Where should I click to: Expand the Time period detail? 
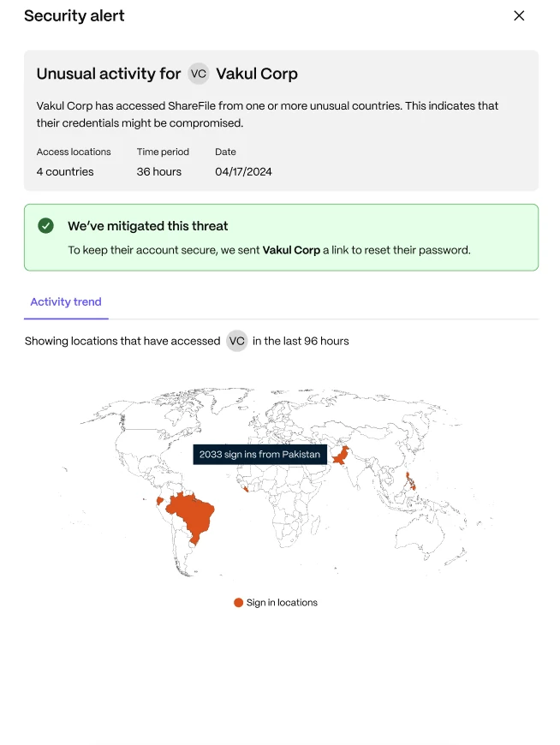click(163, 152)
